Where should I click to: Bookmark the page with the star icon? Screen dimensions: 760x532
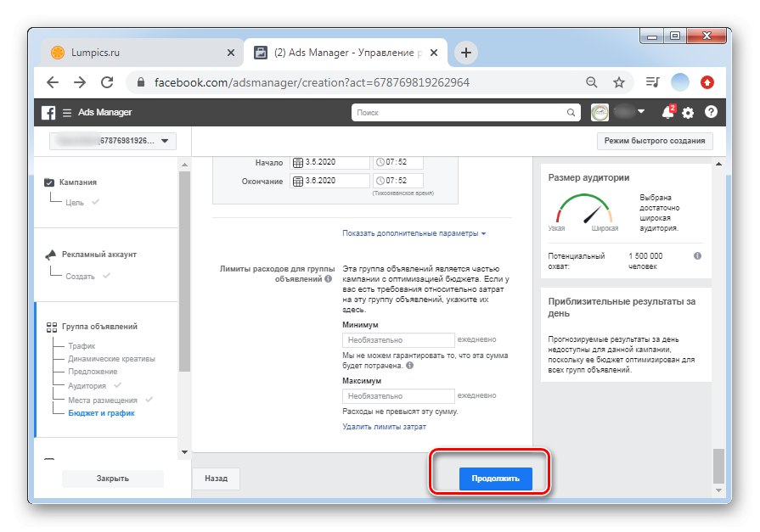tap(619, 82)
